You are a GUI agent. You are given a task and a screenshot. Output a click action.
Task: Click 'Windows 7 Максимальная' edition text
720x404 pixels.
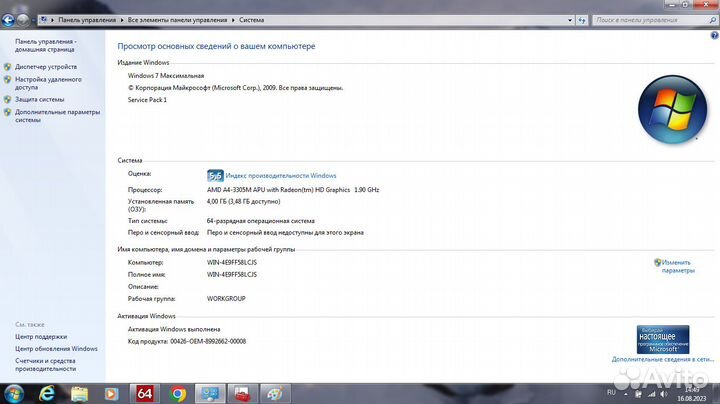coord(166,76)
